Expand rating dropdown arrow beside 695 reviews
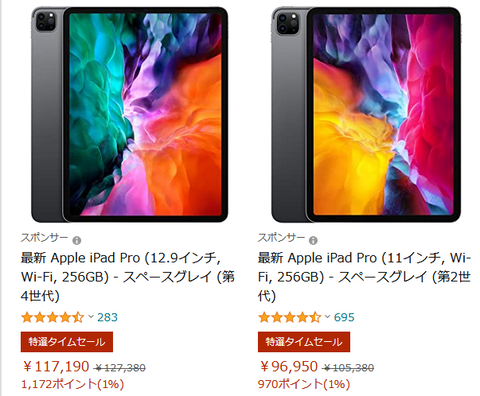The image size is (480, 396). 327,317
